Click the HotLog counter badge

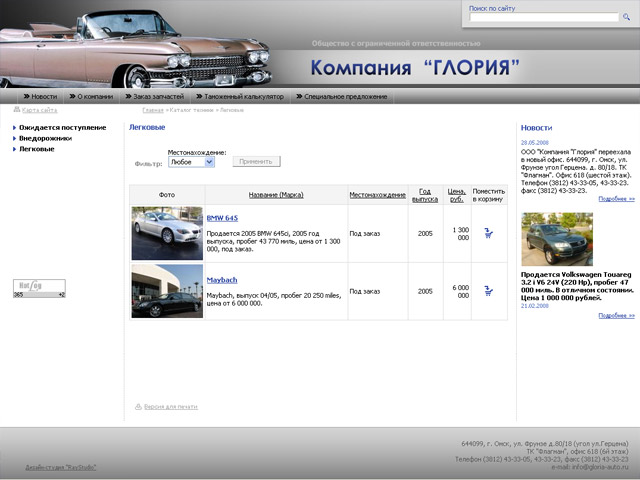[39, 288]
